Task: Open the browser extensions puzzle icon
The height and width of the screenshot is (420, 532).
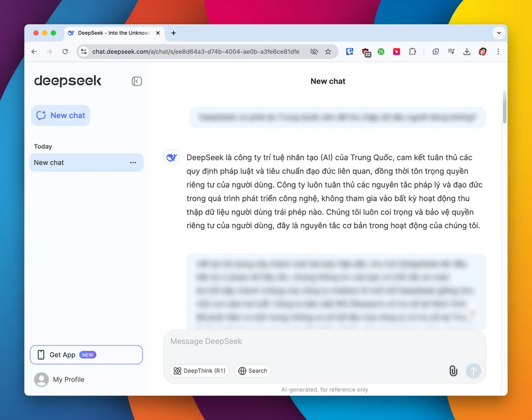Action: (412, 52)
